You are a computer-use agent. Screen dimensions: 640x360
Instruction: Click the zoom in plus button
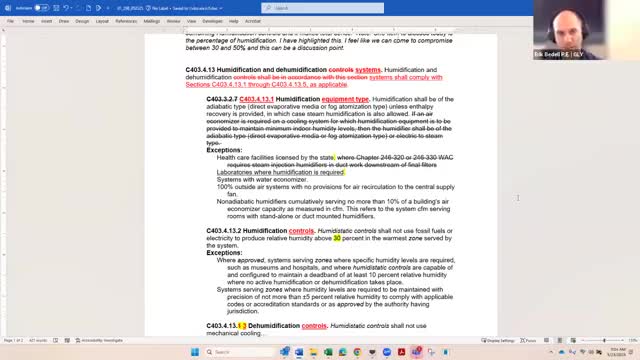[x=622, y=340]
